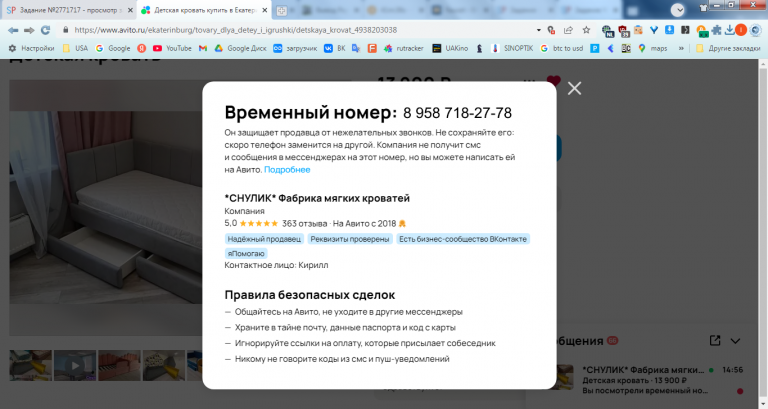The height and width of the screenshot is (409, 768).
Task: Open the NL globe extension icon
Action: 607,31
